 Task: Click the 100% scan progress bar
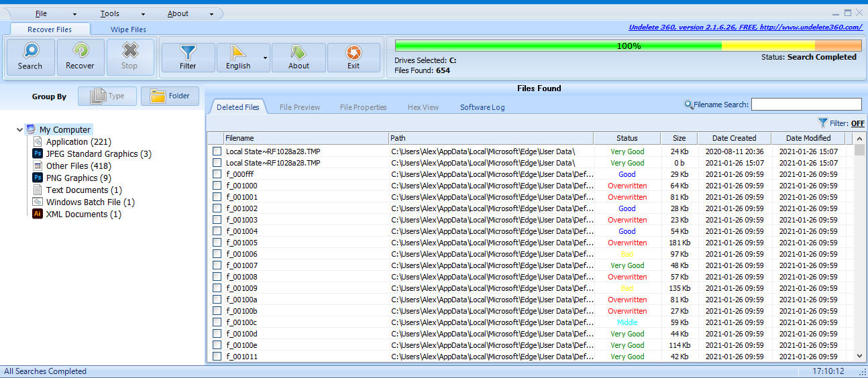(x=628, y=46)
